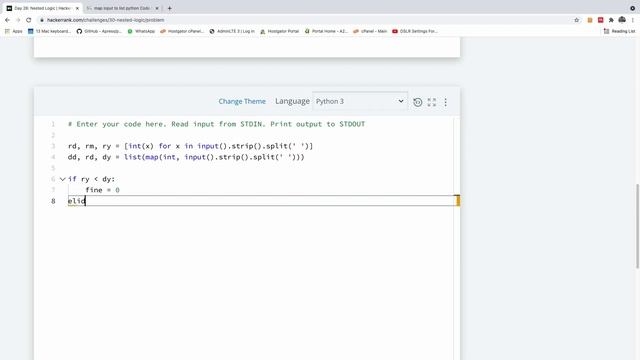This screenshot has width=640, height=360.
Task: Reset code with the history icon
Action: 417,102
